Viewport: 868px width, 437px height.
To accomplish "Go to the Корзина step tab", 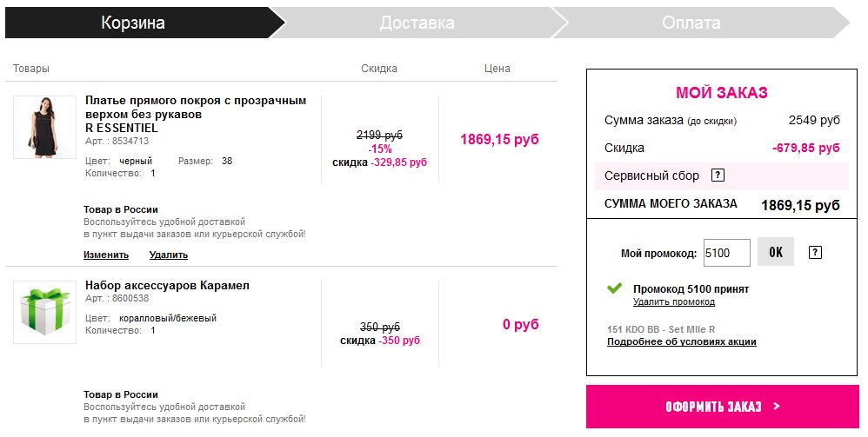I will click(133, 23).
